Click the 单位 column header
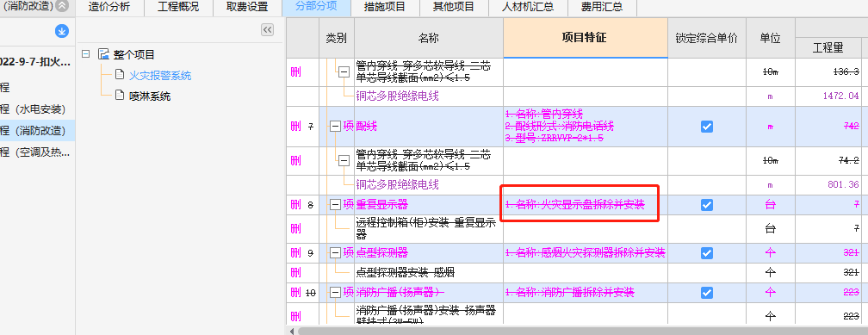 pos(770,38)
